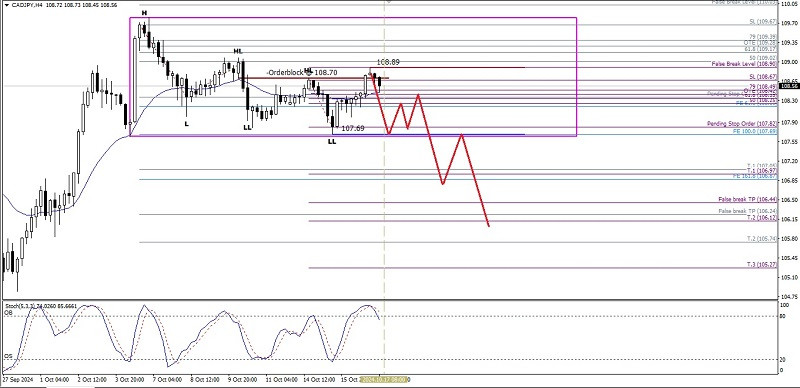This screenshot has width=800, height=388.
Task: Click the 14 Oct 12:00 time axis label
Action: click(318, 380)
